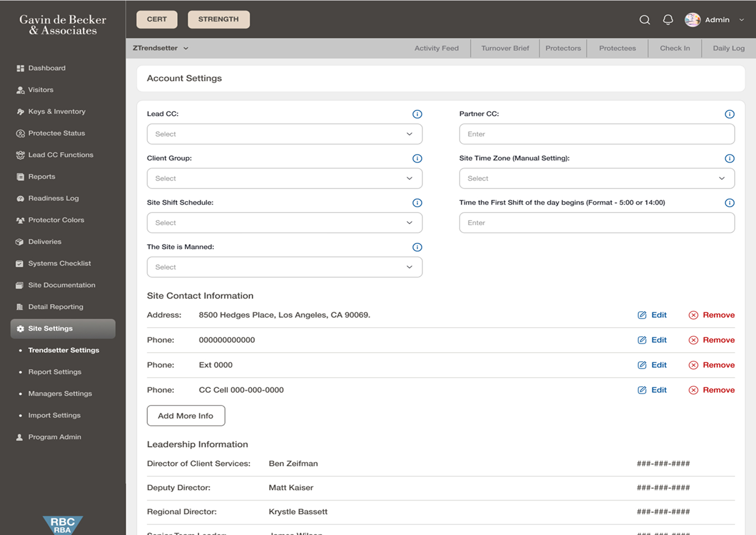Click the info icon next to Partner CC

[730, 114]
